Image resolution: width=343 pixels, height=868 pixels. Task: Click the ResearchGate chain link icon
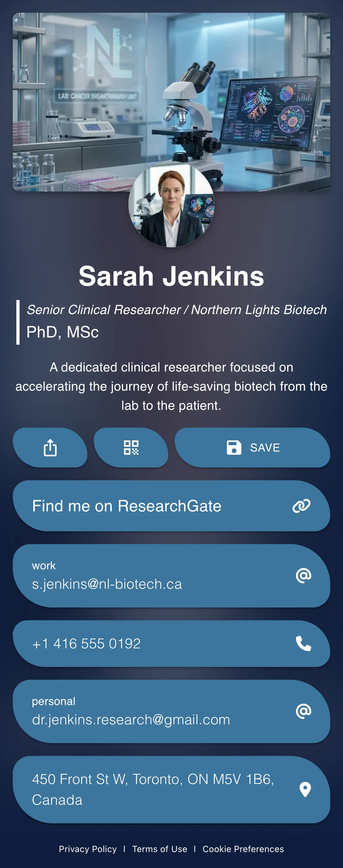point(301,506)
